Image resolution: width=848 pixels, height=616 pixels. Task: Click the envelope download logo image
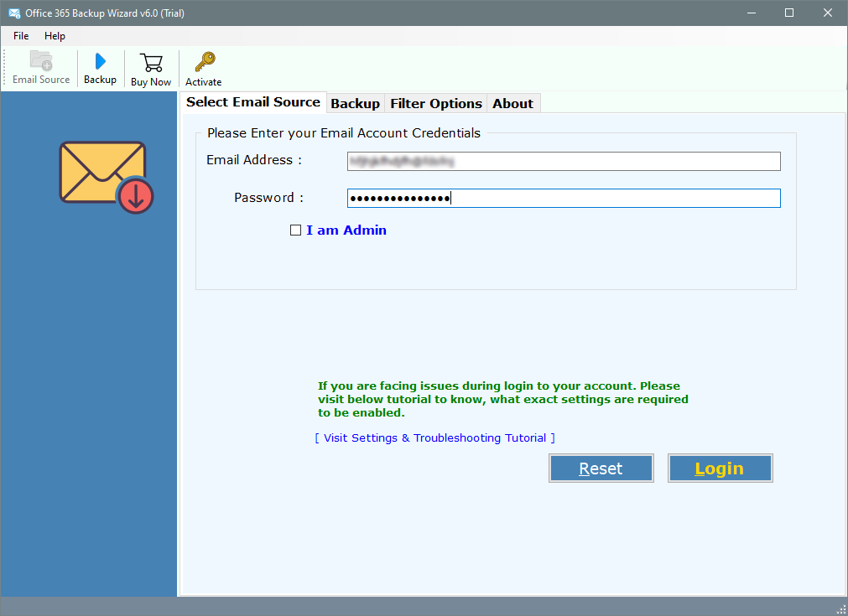(107, 177)
